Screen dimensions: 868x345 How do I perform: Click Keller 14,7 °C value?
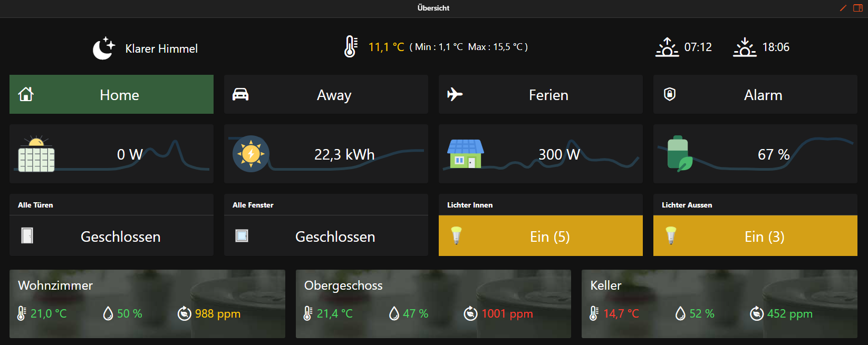tap(621, 313)
